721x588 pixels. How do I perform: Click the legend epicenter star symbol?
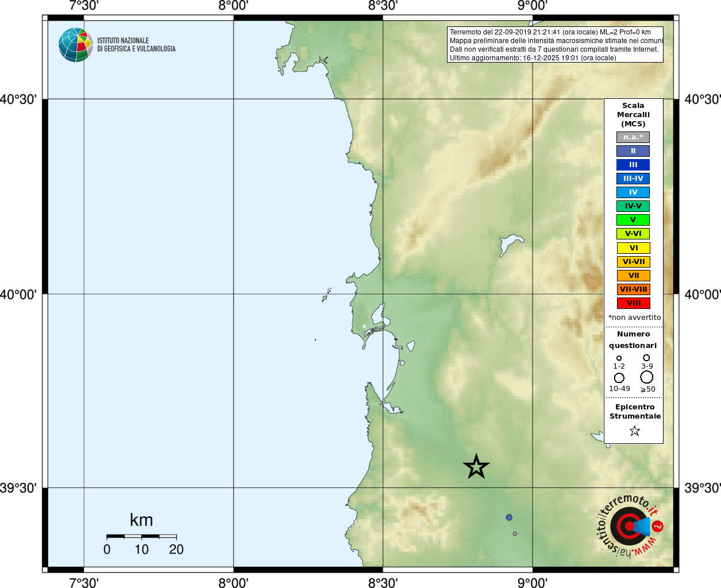point(635,431)
